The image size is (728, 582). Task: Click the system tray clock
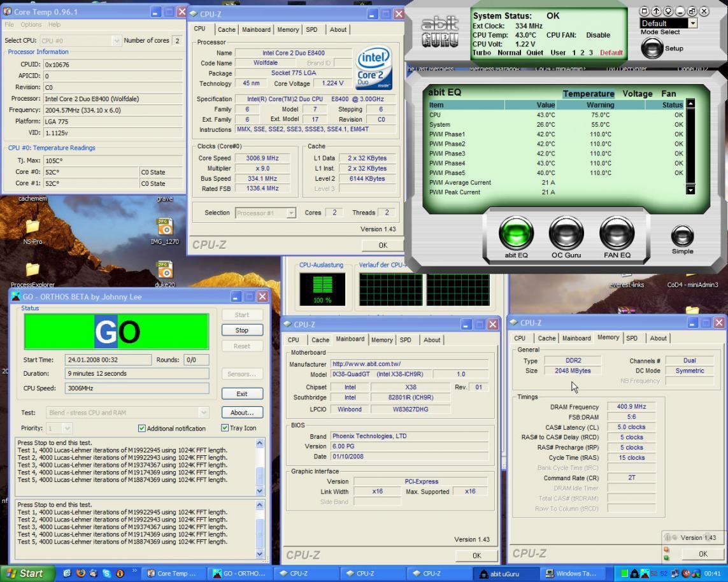coord(712,574)
